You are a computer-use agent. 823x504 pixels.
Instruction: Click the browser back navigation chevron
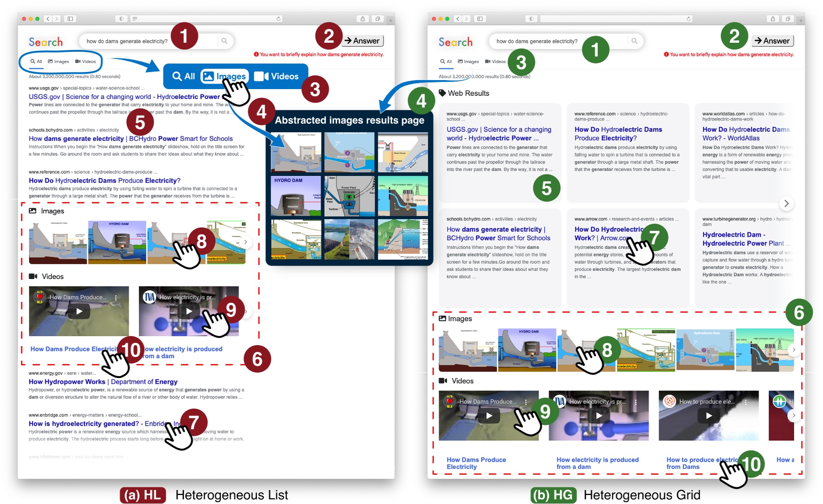click(47, 19)
